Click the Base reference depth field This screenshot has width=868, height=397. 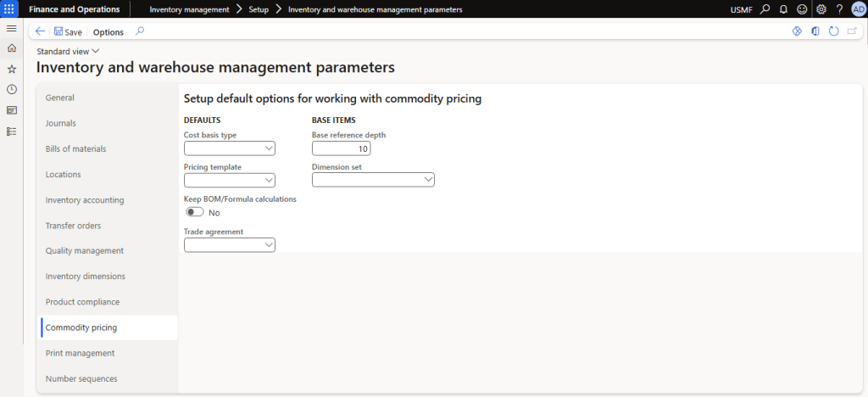pyautogui.click(x=341, y=148)
